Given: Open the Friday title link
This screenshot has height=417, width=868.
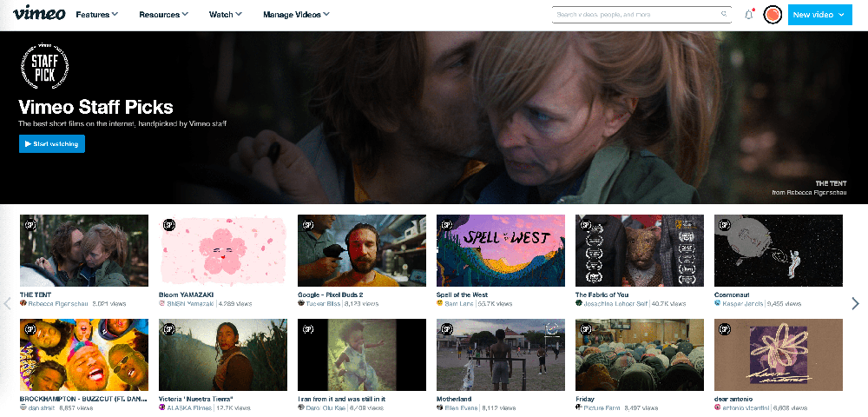Looking at the screenshot, I should point(584,399).
